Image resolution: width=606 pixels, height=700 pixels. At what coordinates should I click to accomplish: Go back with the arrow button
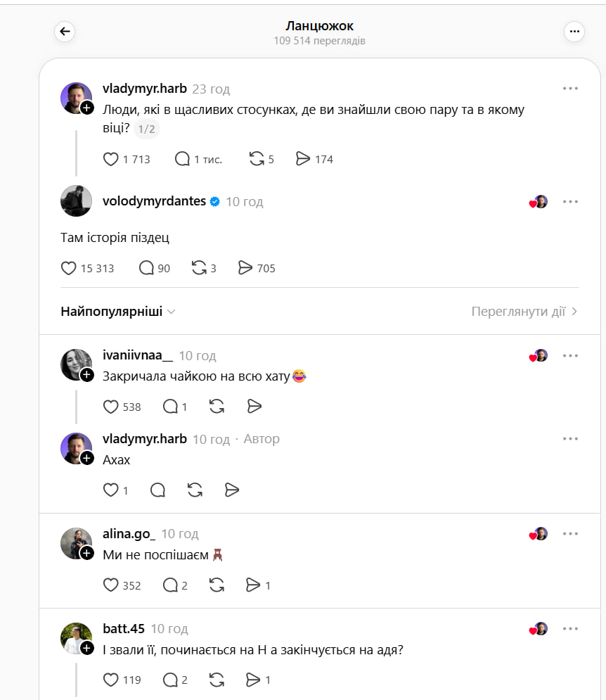(x=65, y=31)
